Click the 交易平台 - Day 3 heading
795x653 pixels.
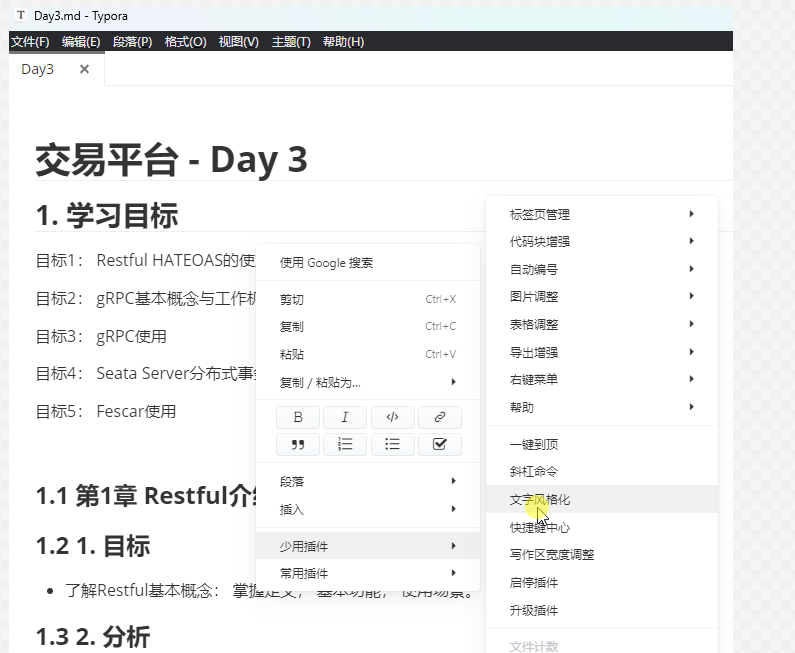[x=171, y=160]
